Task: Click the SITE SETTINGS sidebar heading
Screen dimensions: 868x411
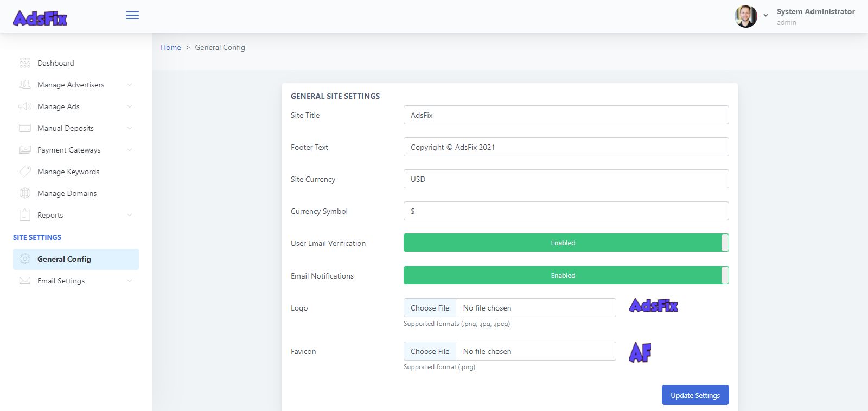Action: coord(37,237)
